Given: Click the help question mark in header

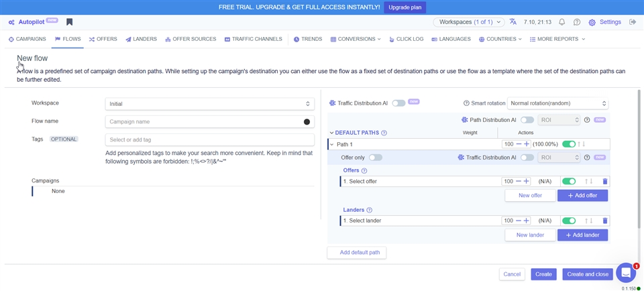Looking at the screenshot, I should pyautogui.click(x=577, y=22).
